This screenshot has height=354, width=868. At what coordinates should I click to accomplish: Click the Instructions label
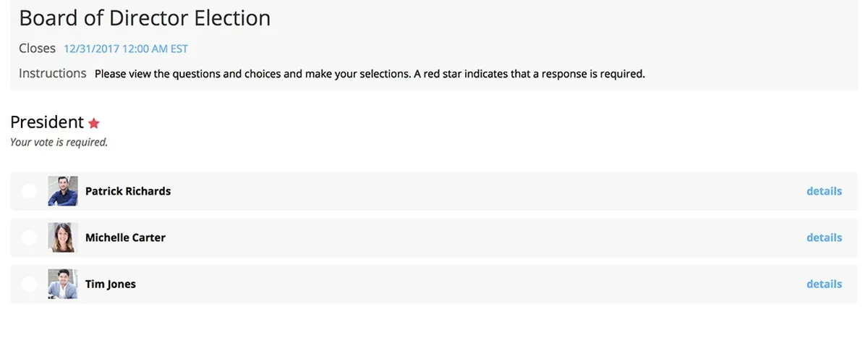click(53, 73)
